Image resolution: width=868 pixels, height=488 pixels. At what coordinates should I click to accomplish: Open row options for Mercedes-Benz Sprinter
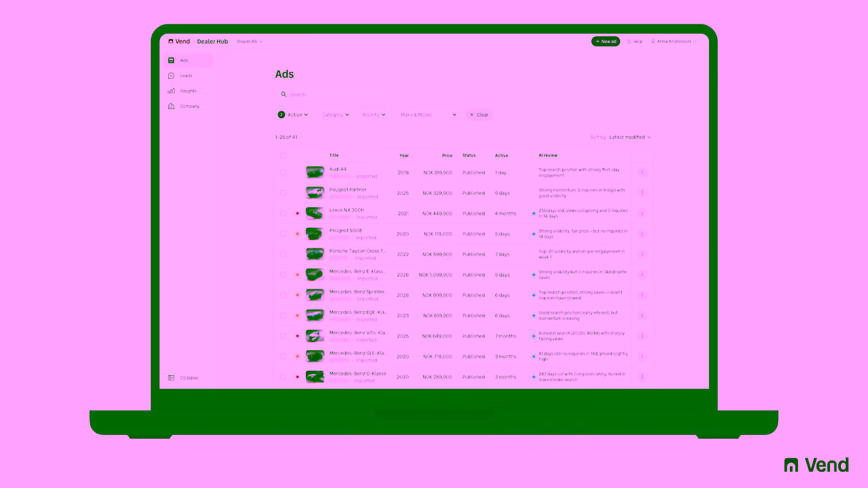pos(642,295)
